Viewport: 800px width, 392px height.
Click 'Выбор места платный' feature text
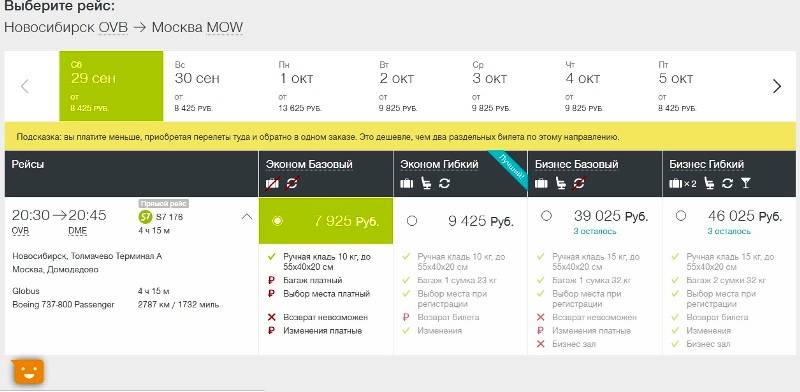[x=327, y=293]
